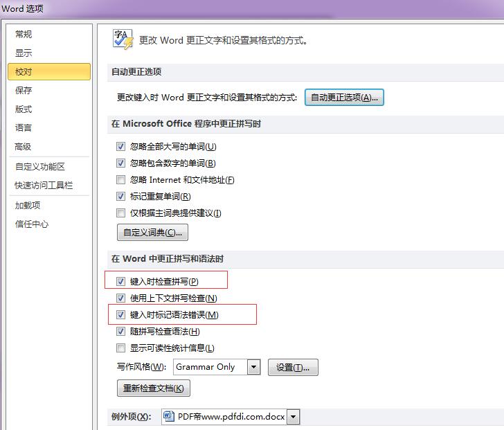The width and height of the screenshot is (504, 430).
Task: Click the 在 Word 中更正拼写和语法时 heading
Action: [x=168, y=259]
